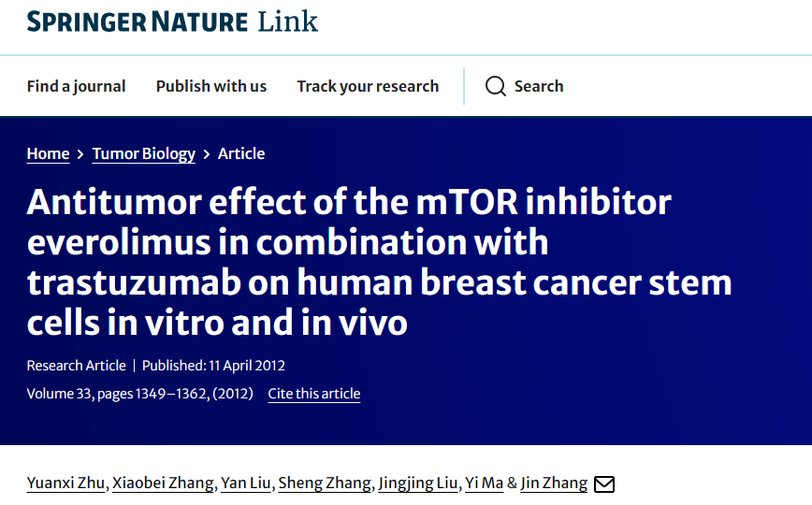Click the chevron after Tumor Biology breadcrumb

click(x=207, y=154)
